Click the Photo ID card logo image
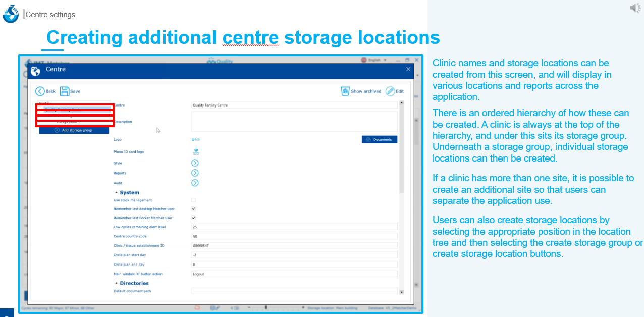Viewport: 644px width, 317px height. click(196, 151)
